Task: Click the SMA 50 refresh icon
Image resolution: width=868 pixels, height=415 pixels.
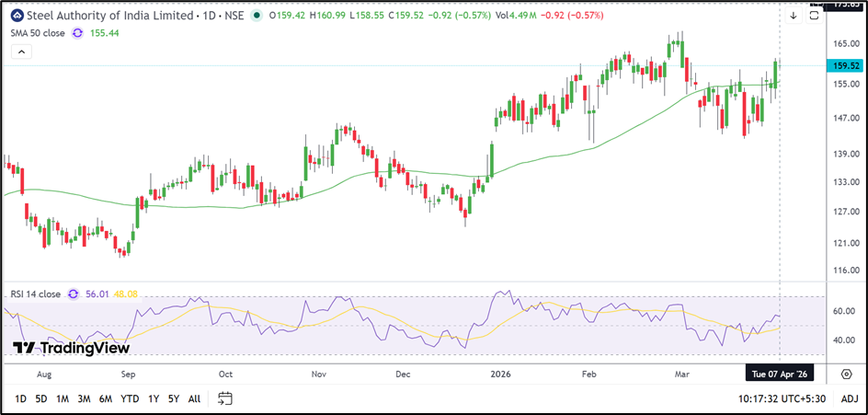Action: [77, 33]
